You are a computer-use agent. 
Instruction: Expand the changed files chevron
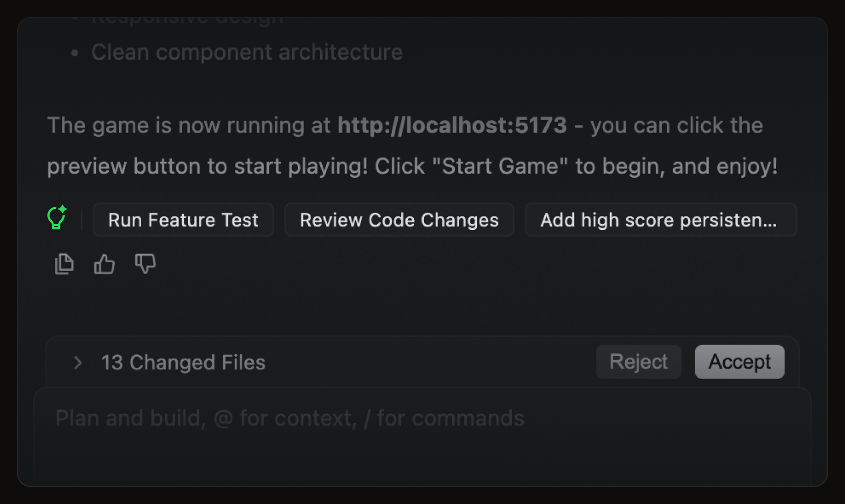pyautogui.click(x=78, y=362)
